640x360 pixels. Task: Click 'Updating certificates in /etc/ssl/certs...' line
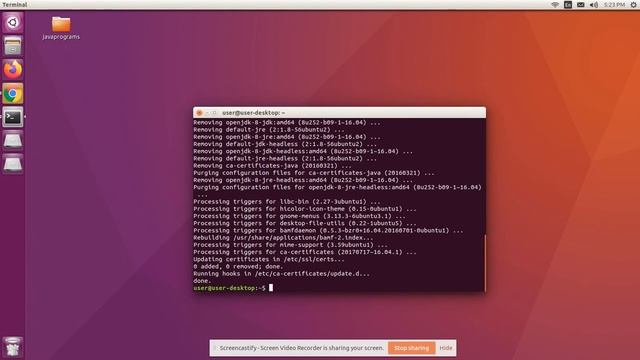coord(269,259)
